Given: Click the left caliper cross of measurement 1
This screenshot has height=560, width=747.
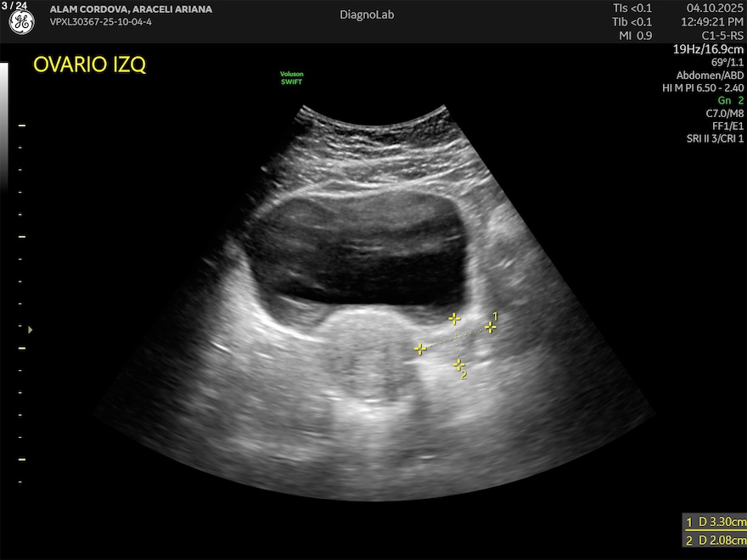Looking at the screenshot, I should click(420, 349).
